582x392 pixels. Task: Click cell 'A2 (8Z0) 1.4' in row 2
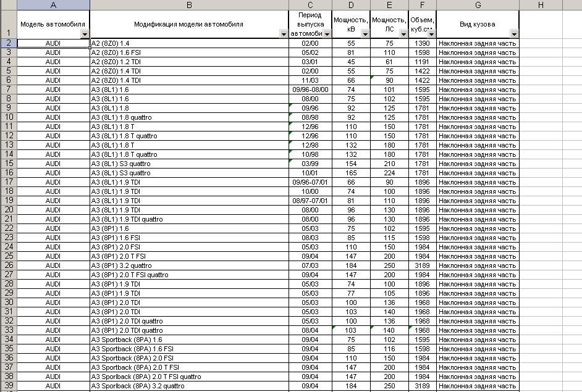coord(189,43)
